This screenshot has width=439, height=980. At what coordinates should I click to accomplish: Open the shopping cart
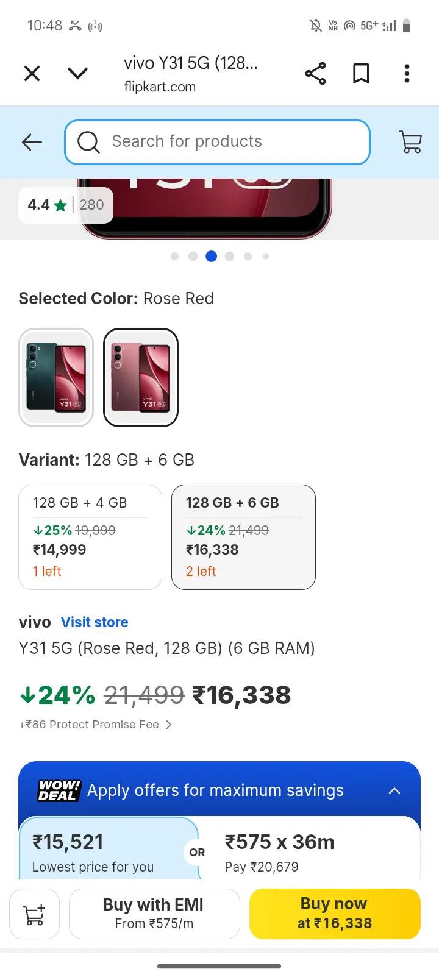tap(410, 141)
